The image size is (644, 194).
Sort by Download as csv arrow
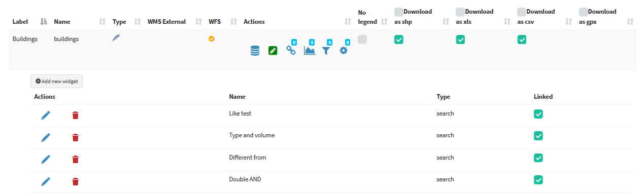tap(569, 22)
